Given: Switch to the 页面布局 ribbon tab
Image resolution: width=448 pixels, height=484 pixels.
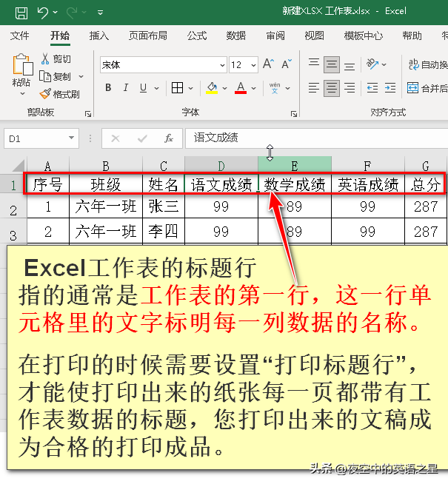Looking at the screenshot, I should 148,36.
